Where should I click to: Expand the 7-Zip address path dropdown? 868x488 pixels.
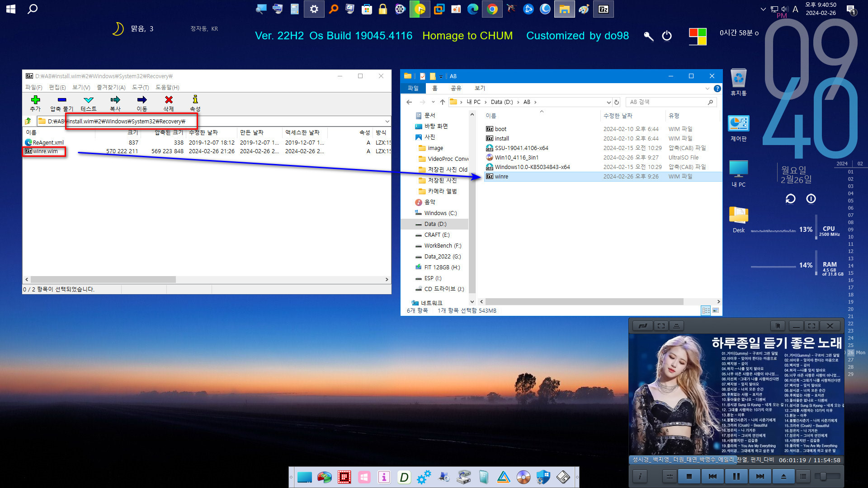coord(387,121)
